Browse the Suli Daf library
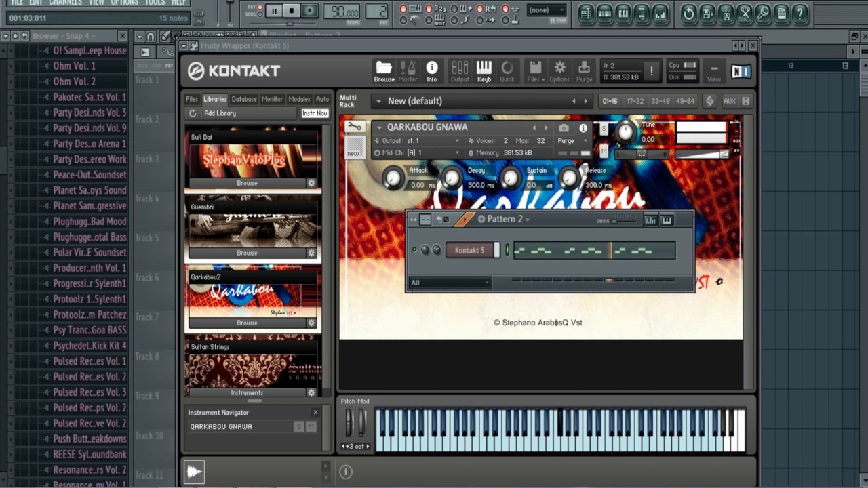Image resolution: width=868 pixels, height=488 pixels. [x=247, y=183]
